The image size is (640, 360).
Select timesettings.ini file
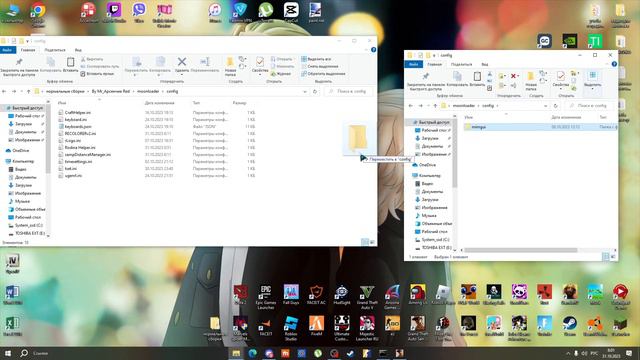coord(78,161)
